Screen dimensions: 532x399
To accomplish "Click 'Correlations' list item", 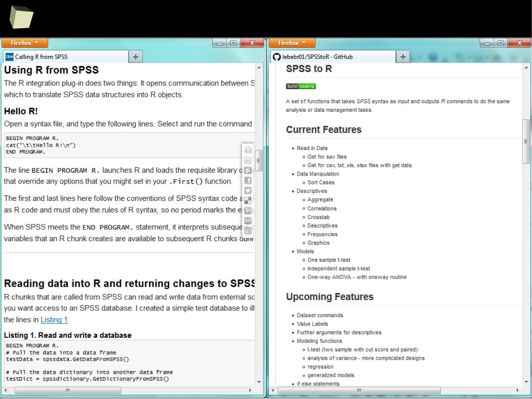I will tap(322, 209).
